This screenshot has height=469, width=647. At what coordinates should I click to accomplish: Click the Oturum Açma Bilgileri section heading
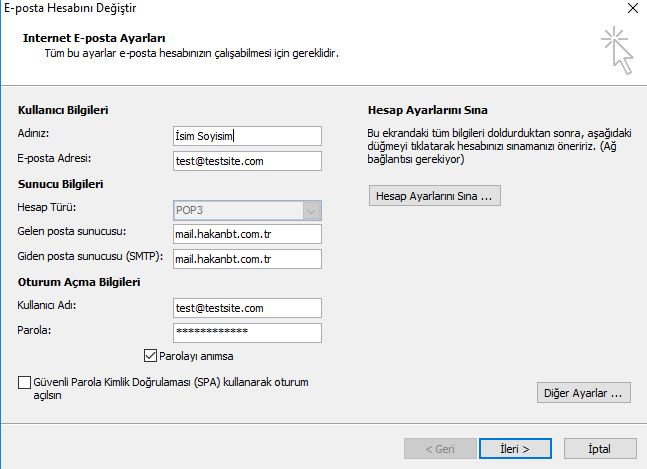click(78, 283)
